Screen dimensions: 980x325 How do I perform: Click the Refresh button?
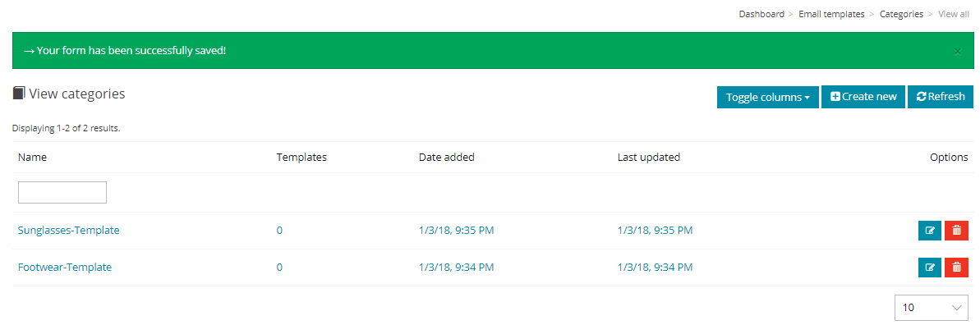(940, 97)
